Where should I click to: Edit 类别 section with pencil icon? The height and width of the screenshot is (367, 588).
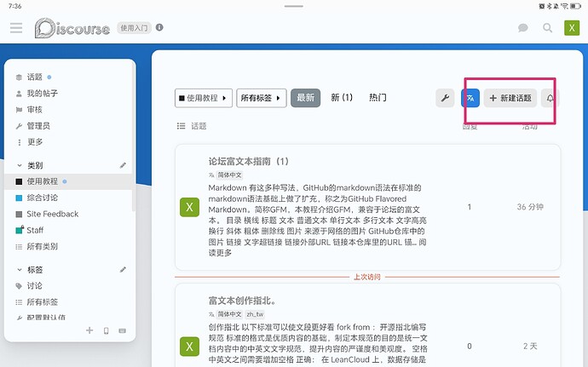coord(123,165)
